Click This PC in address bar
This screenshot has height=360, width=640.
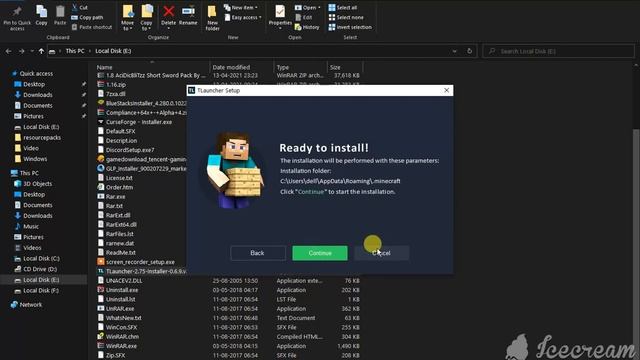pyautogui.click(x=75, y=51)
